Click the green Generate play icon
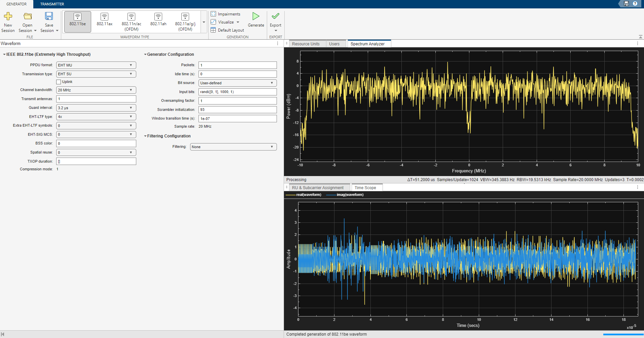 (256, 16)
